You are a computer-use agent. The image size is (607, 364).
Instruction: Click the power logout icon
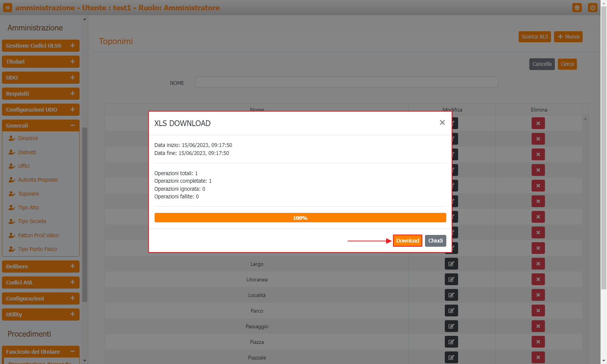click(593, 8)
